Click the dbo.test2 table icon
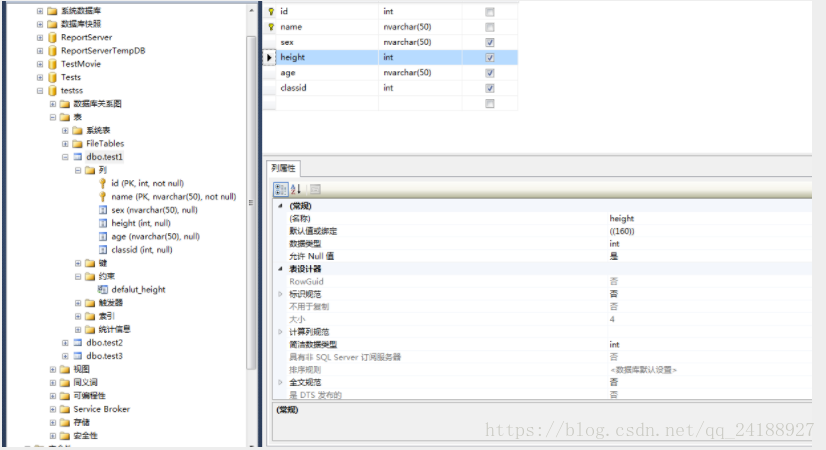The width and height of the screenshot is (826, 450). (x=78, y=343)
